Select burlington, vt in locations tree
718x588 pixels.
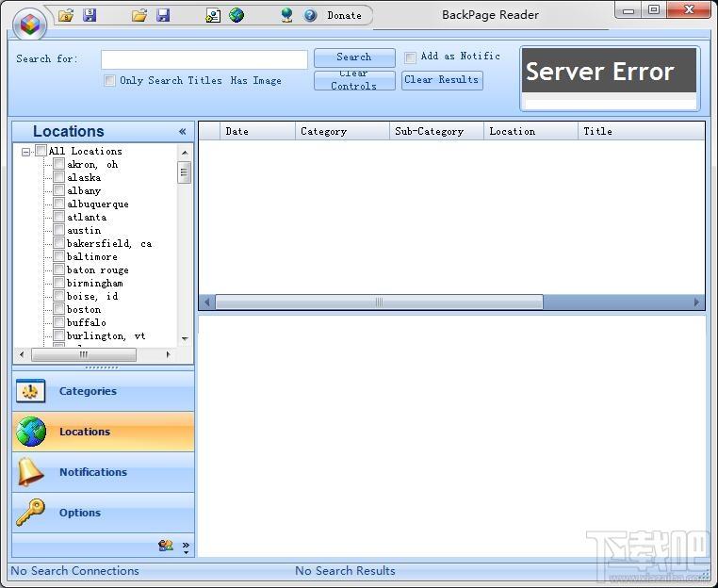pyautogui.click(x=106, y=335)
